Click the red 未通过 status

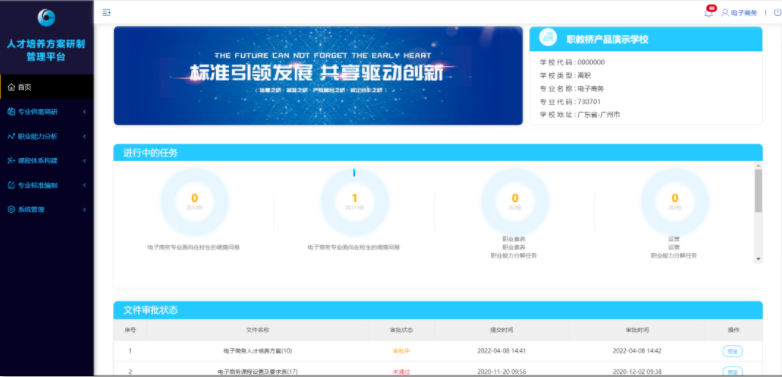click(401, 372)
